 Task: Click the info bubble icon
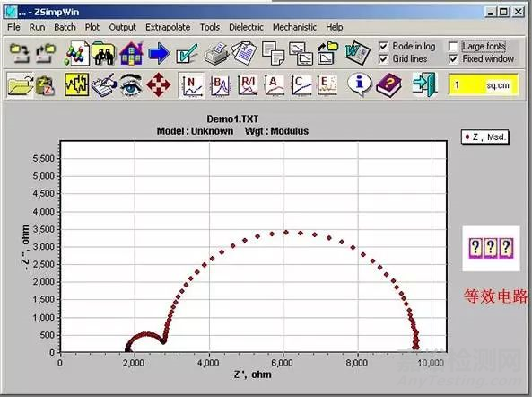click(359, 85)
